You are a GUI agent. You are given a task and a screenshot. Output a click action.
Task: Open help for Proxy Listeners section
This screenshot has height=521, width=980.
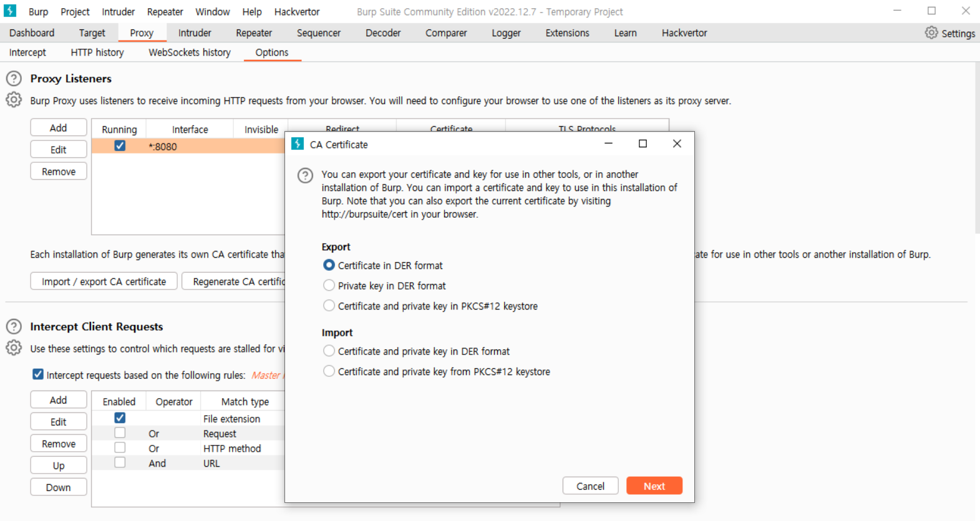[x=14, y=79]
